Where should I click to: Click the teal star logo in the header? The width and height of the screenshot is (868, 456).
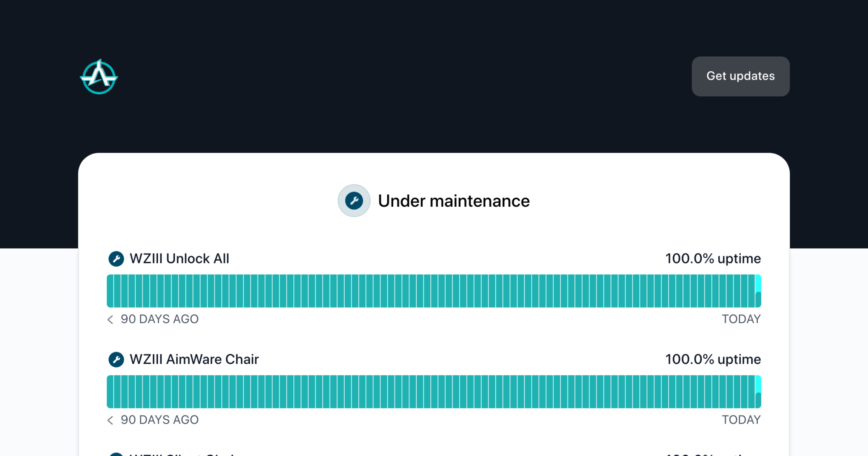click(99, 77)
